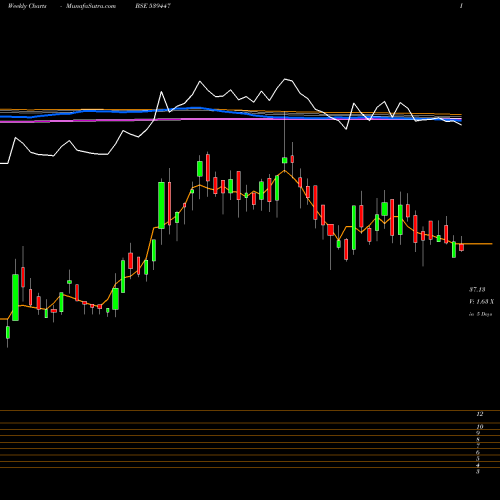
Task: Click the 'V: 1.63 X' volume text
Action: point(482,302)
